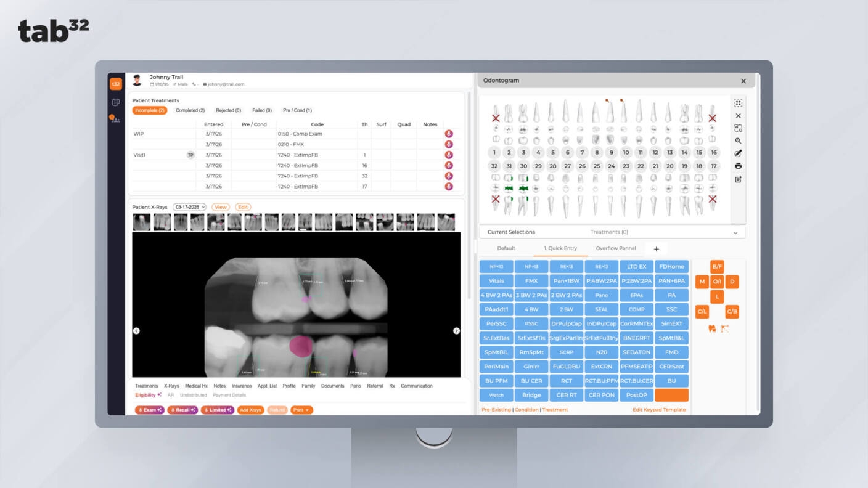Toggle the L surface button
868x488 pixels.
point(717,296)
